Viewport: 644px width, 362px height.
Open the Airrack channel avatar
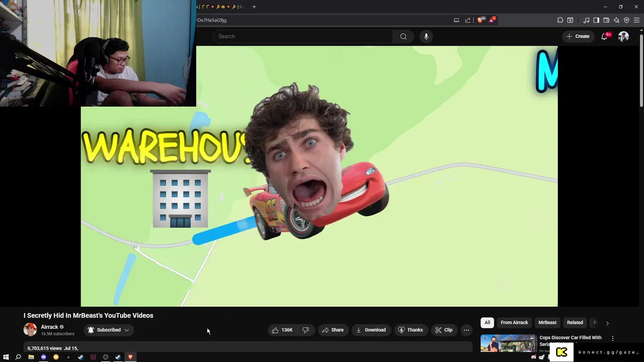pyautogui.click(x=30, y=330)
